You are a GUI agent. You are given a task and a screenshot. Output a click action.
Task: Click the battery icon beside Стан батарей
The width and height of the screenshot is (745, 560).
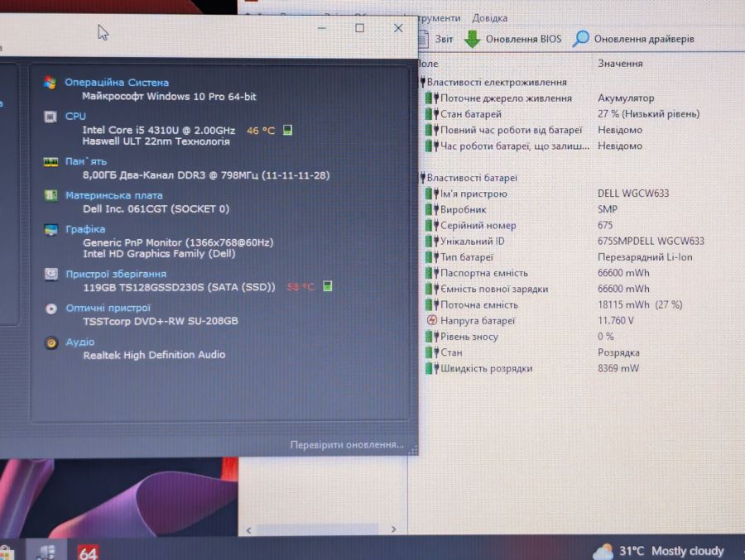pyautogui.click(x=431, y=114)
